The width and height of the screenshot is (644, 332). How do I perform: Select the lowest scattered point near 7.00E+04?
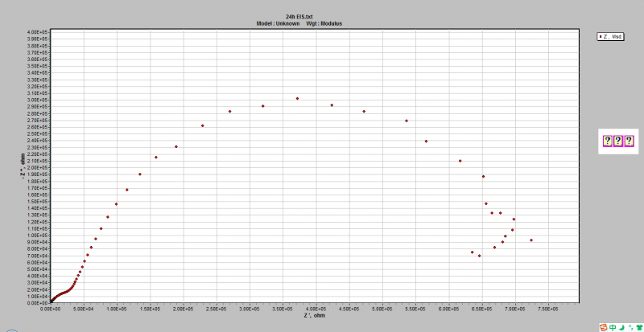[479, 256]
